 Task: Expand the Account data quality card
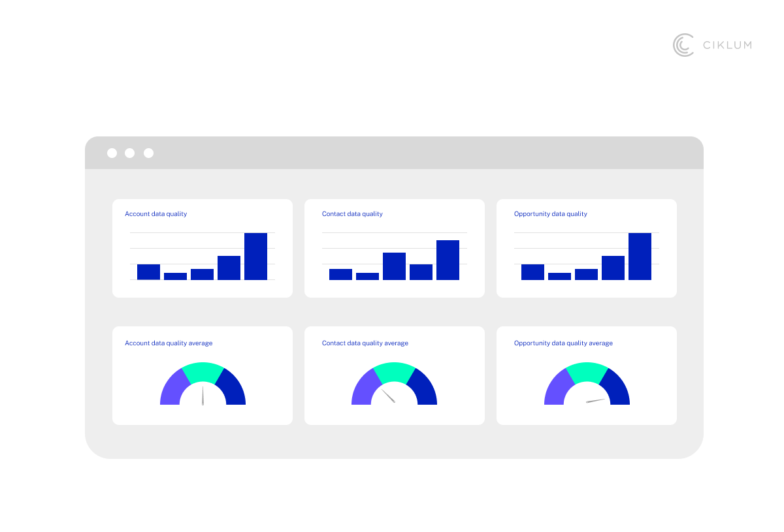point(202,248)
